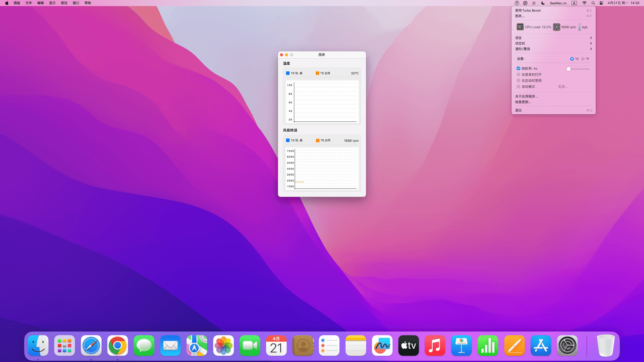Select the °F temperature unit radio button

583,59
